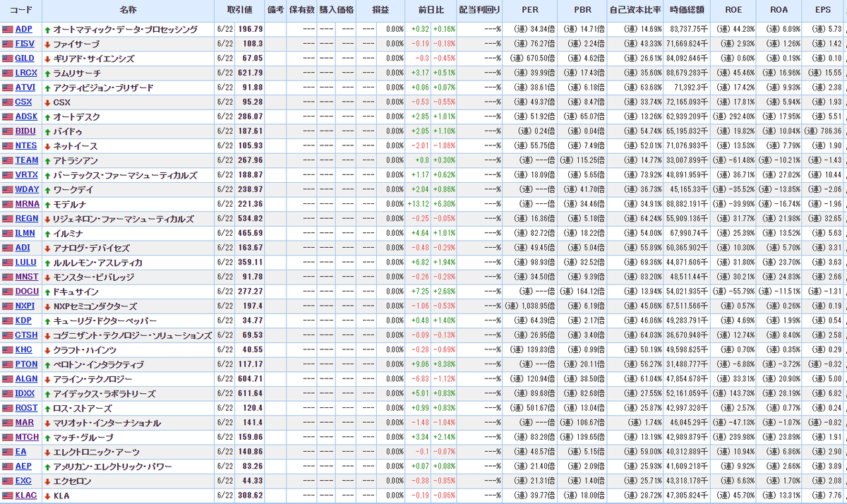Viewport: 847px width, 504px height.
Task: Open the ADP ticker link
Action: [x=23, y=30]
